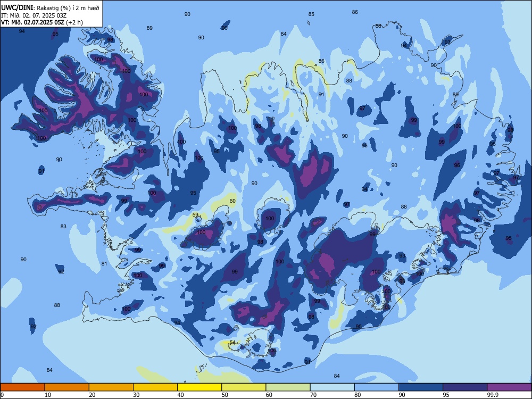Click the legend scale label '30'

pos(136,395)
